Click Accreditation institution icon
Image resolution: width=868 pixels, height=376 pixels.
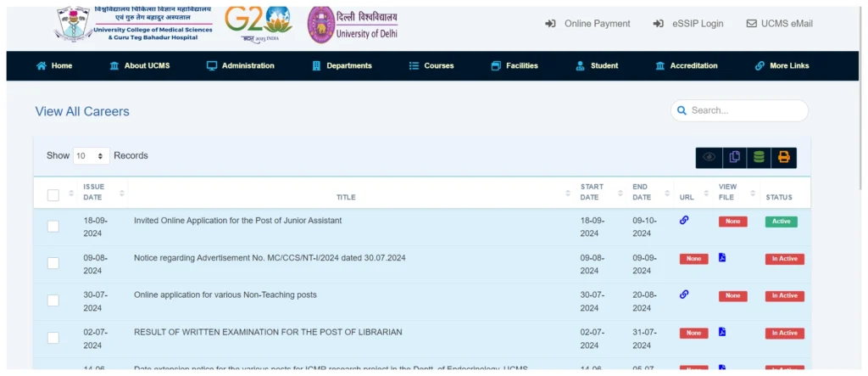659,65
